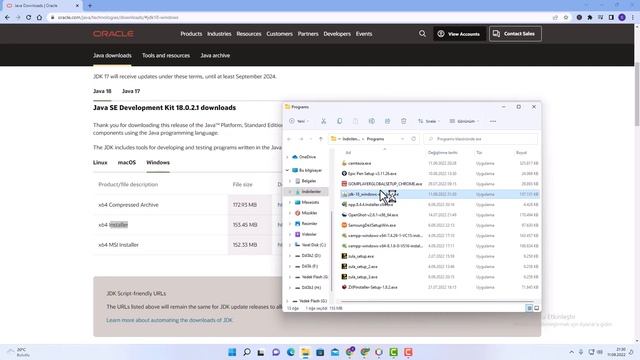Viewport: 640px width, 360px height.
Task: Open taskbar Search icon
Action: coord(247,352)
